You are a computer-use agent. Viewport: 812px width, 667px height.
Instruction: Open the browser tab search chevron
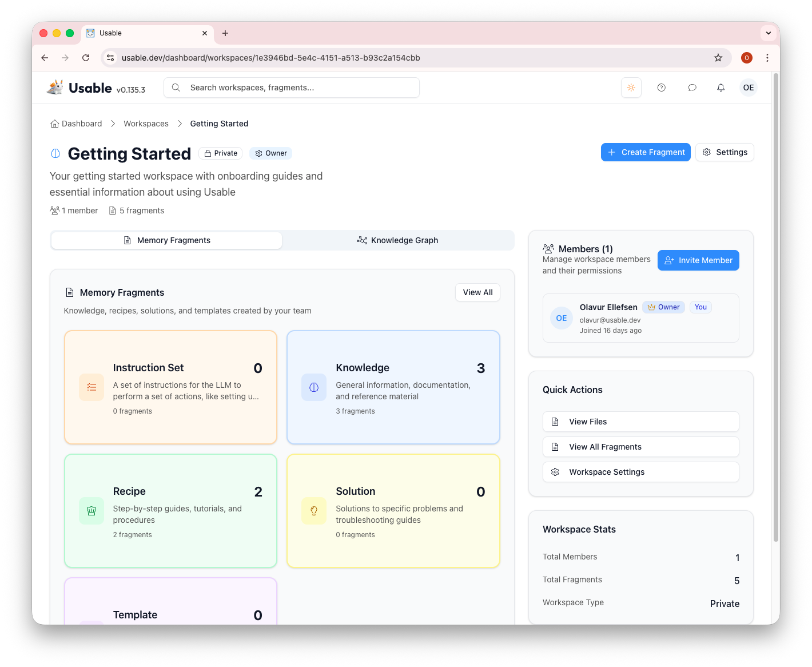[769, 33]
